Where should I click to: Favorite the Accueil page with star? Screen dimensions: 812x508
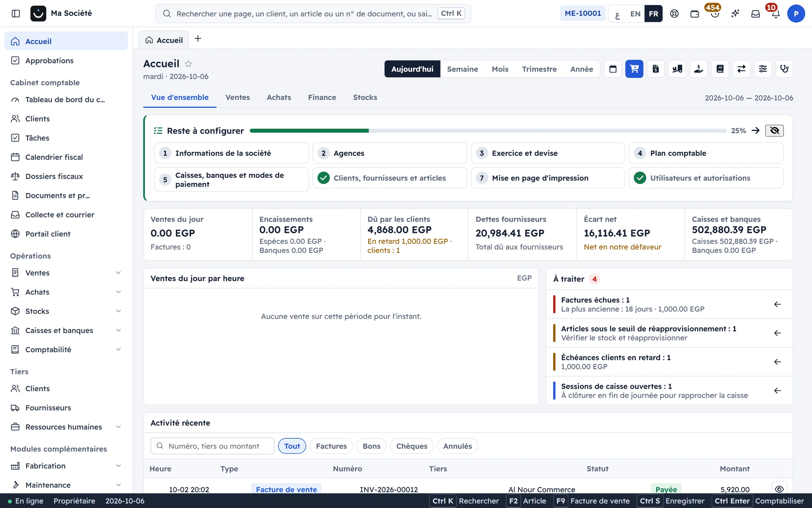(188, 64)
